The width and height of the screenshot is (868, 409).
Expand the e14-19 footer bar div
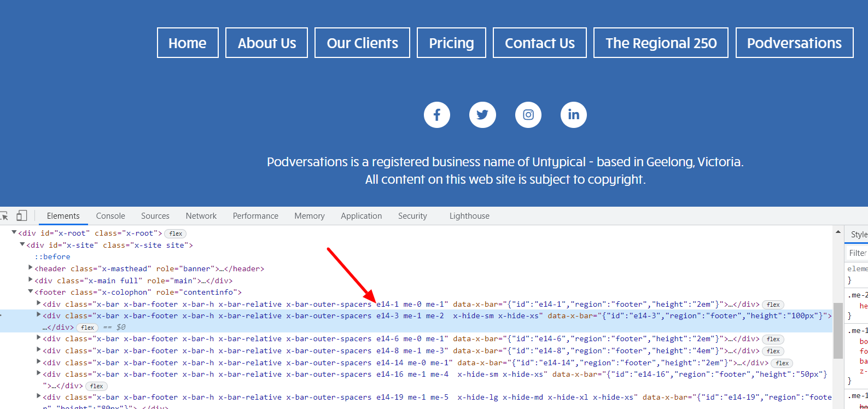point(39,396)
